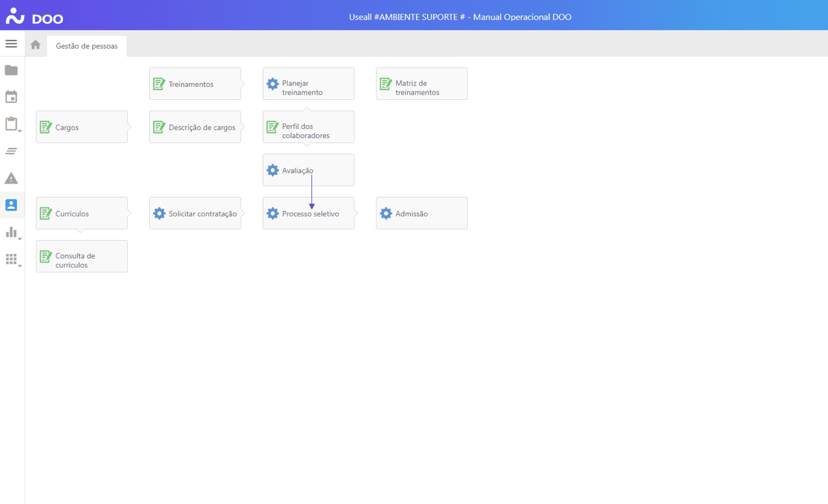Click the home icon tab
828x504 pixels.
point(36,45)
